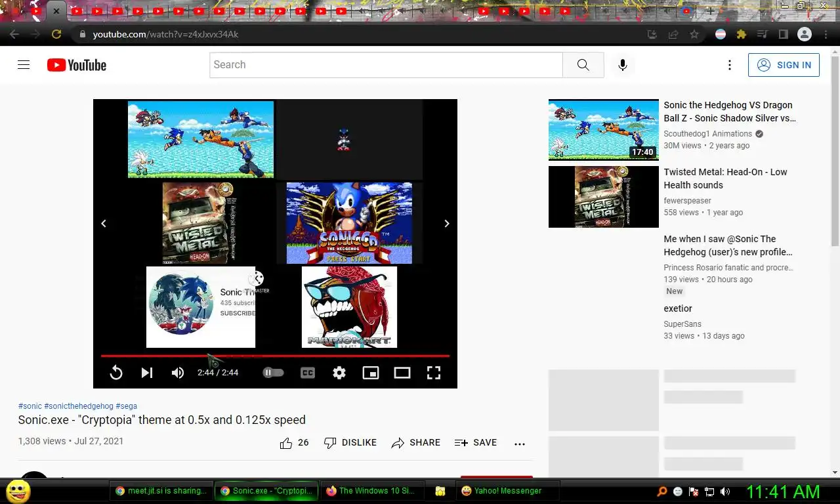
Task: Open the end-screen Sonic vs Dragon Ball tile
Action: (x=201, y=139)
